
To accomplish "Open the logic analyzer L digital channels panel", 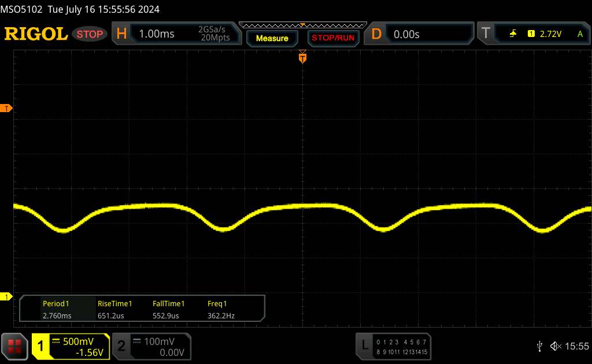I will coord(393,346).
